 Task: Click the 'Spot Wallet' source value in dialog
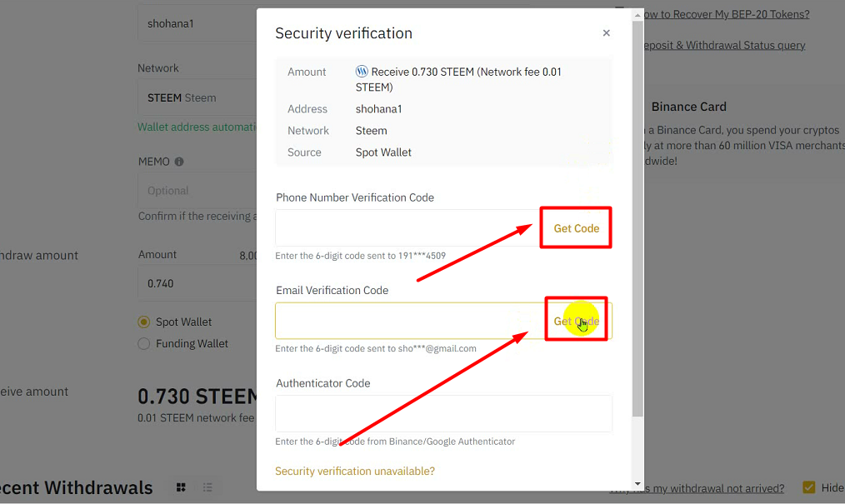(x=383, y=152)
